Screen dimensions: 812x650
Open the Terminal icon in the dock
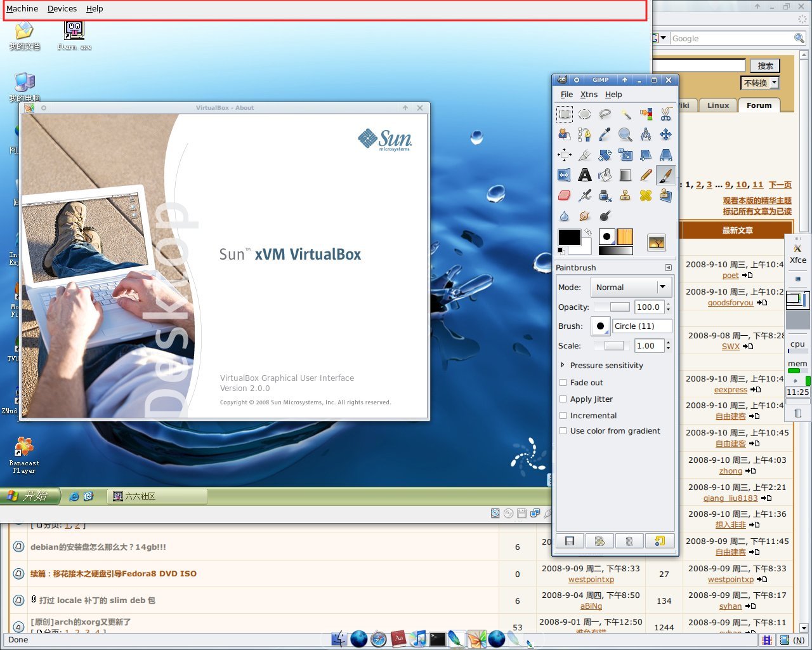click(438, 639)
